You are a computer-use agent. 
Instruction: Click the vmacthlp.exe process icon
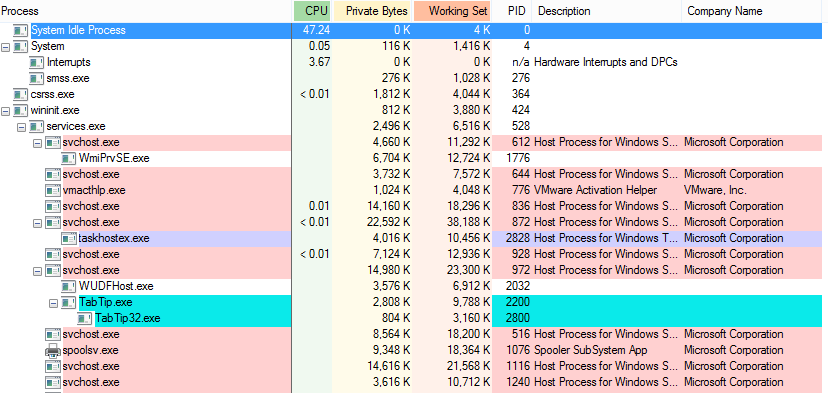point(52,190)
